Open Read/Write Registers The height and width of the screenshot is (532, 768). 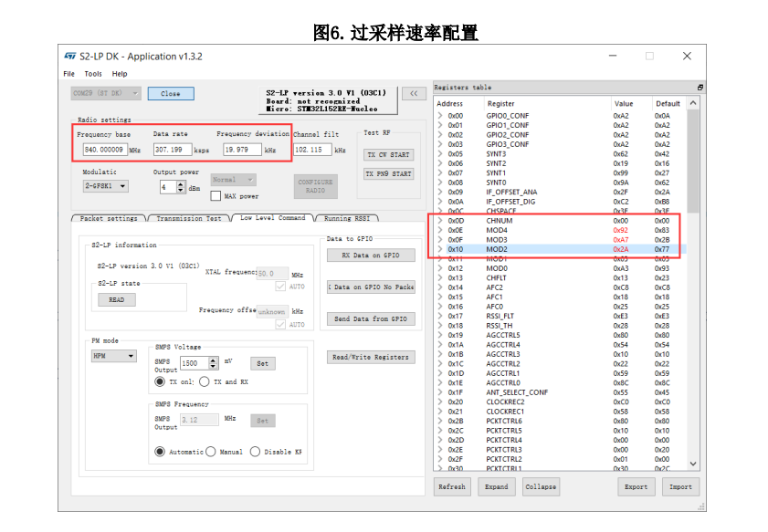click(371, 358)
